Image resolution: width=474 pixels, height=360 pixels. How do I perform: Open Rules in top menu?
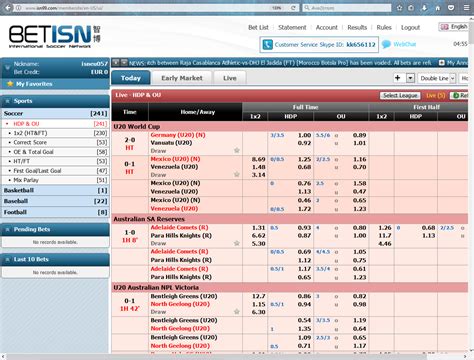point(384,27)
